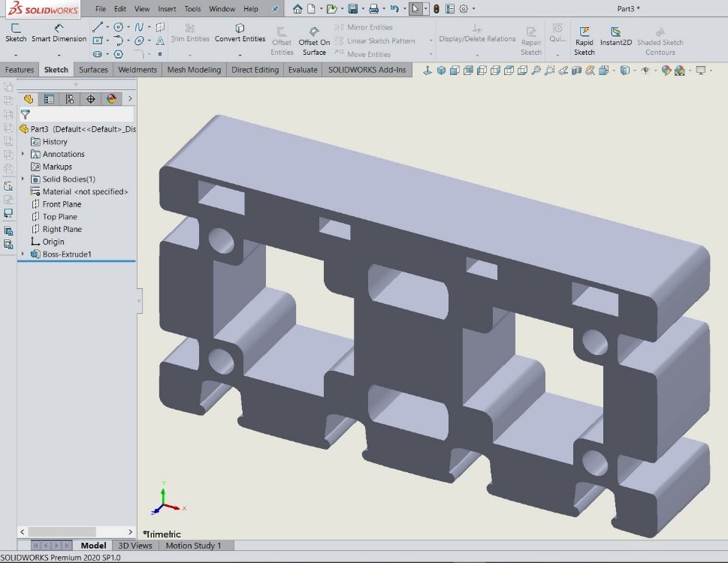Open FeatureManager design tree tab
The height and width of the screenshot is (563, 728).
29,99
